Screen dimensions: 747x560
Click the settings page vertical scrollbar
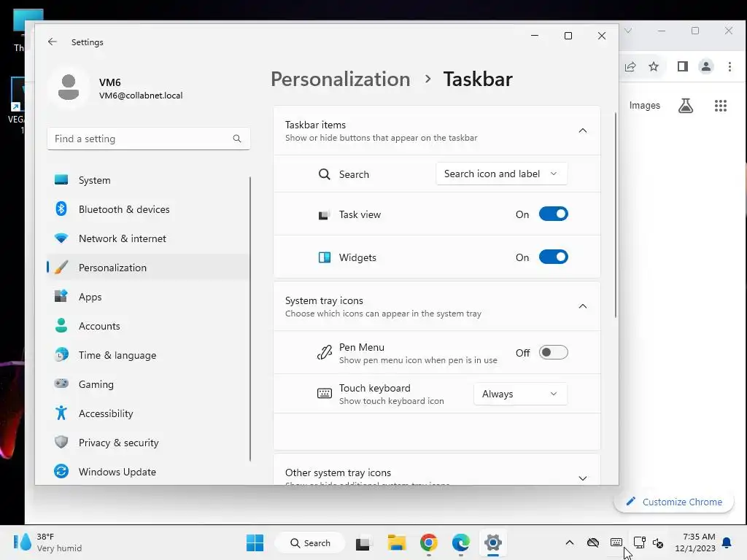616,215
